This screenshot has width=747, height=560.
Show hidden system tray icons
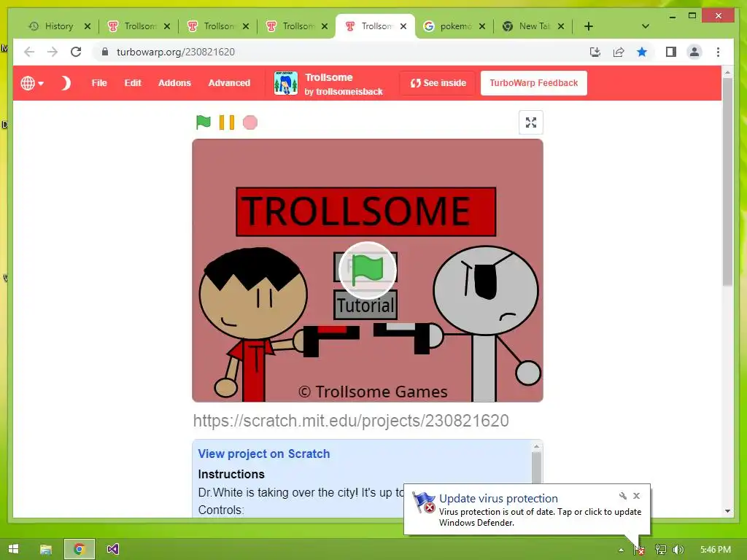tap(621, 550)
